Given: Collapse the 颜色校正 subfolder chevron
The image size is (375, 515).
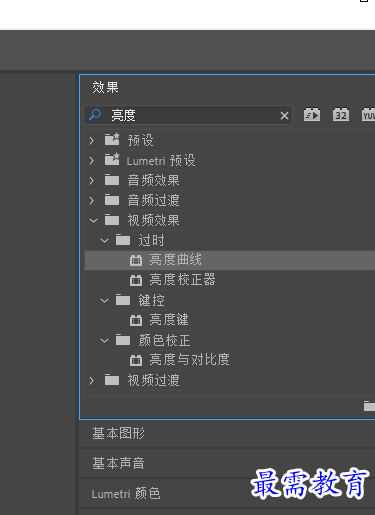Looking at the screenshot, I should tap(104, 341).
